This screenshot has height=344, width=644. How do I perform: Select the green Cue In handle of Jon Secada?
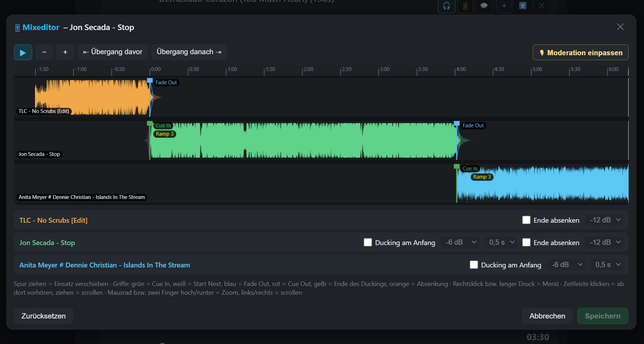click(x=150, y=124)
